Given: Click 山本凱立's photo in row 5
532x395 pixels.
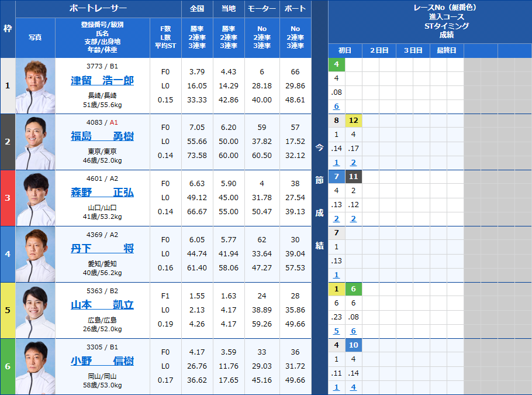Looking at the screenshot, I should coord(35,311).
